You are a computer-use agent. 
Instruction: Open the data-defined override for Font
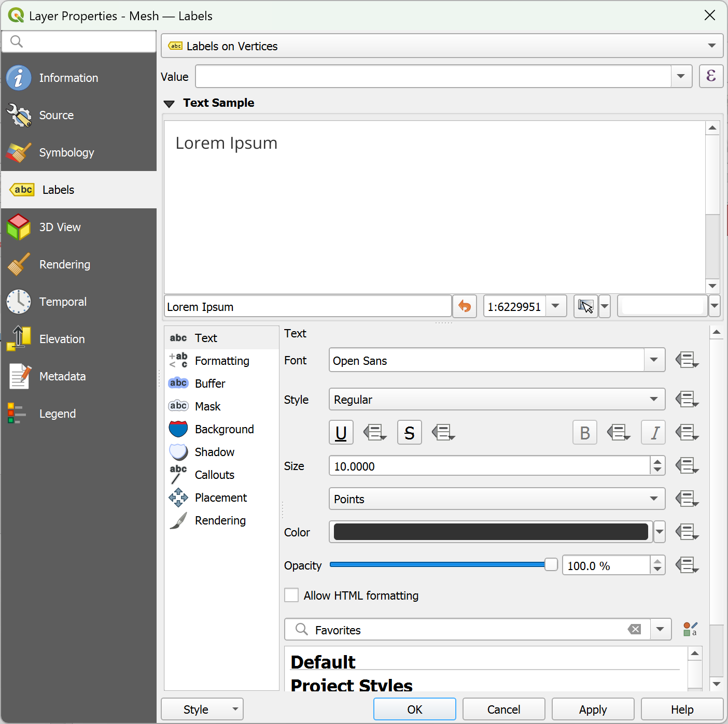[x=687, y=360]
